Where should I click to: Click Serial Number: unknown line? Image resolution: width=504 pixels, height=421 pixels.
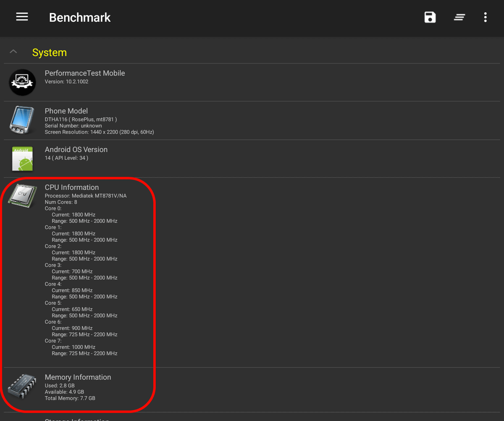pyautogui.click(x=73, y=126)
